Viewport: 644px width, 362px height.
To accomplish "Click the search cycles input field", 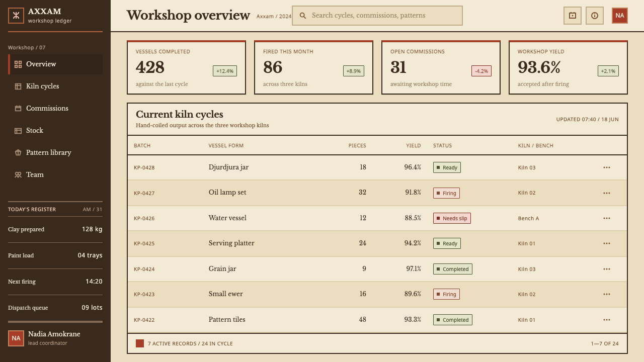I will coord(377,16).
